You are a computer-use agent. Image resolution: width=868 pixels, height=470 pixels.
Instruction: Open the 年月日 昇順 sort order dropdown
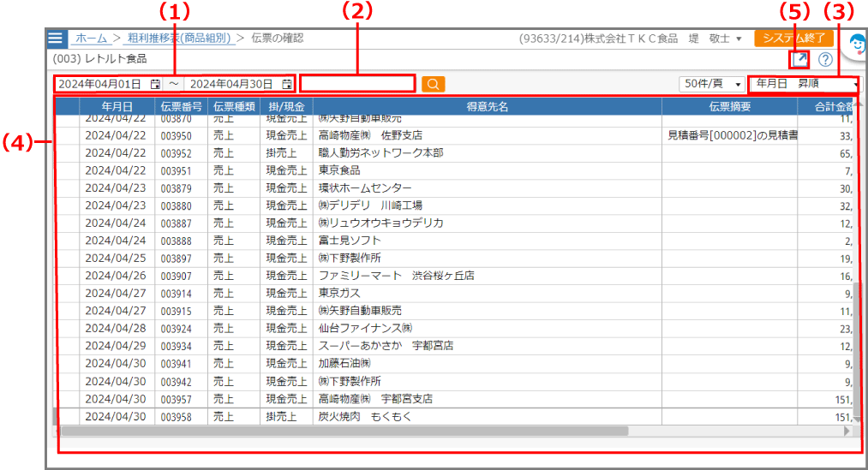point(805,84)
